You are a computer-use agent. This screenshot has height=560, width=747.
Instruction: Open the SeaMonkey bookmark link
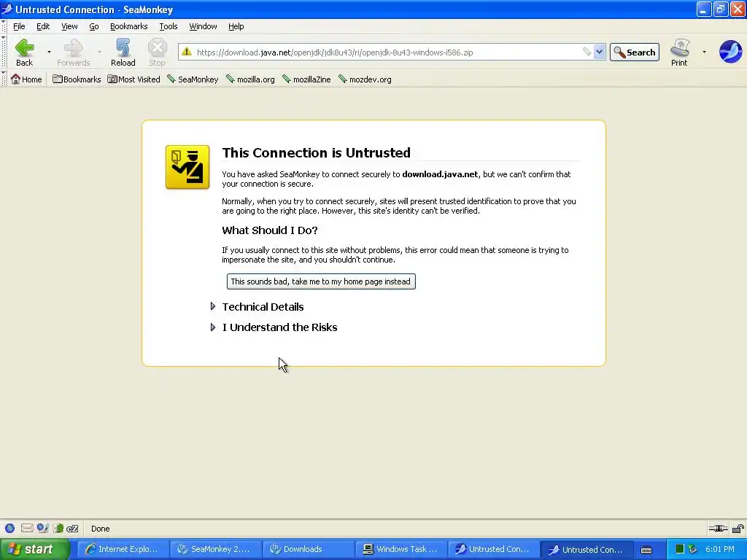pyautogui.click(x=193, y=79)
